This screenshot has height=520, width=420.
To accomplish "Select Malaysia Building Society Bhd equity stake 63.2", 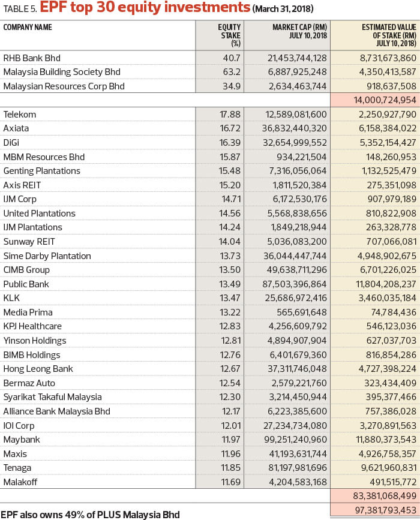I will pyautogui.click(x=231, y=72).
